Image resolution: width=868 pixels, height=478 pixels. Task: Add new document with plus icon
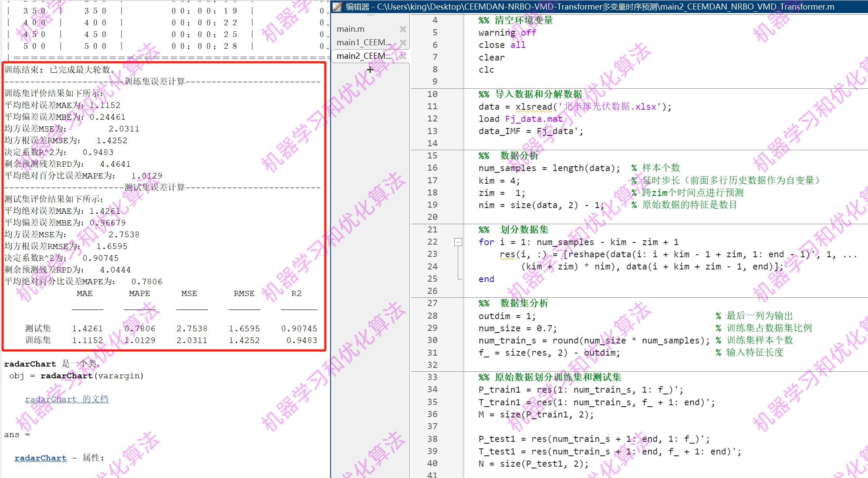[x=370, y=70]
